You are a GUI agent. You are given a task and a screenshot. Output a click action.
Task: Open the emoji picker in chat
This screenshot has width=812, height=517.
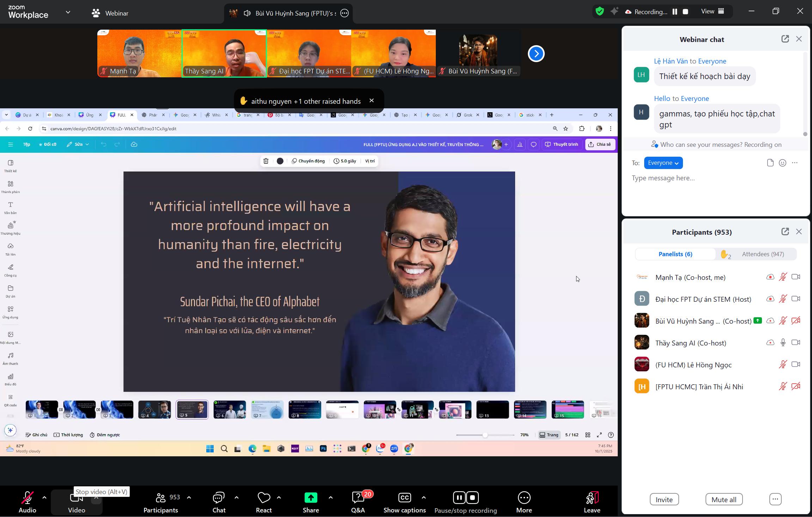pyautogui.click(x=782, y=163)
